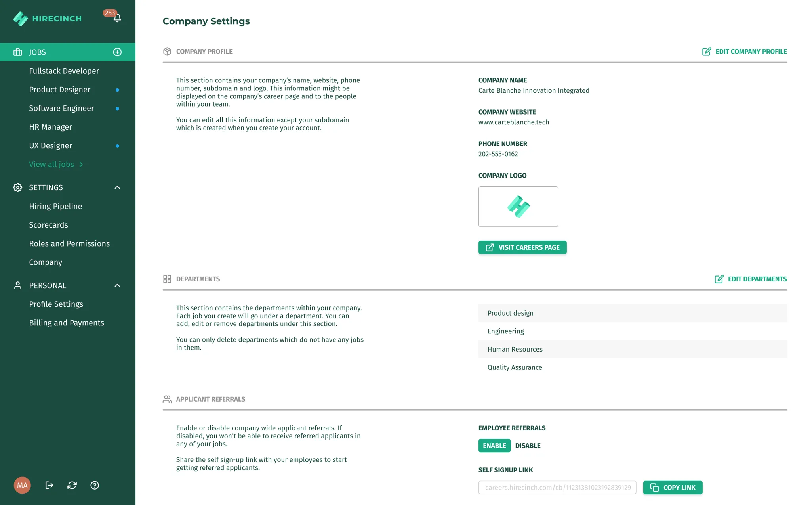Collapse the Settings section chevron
Screen dimensions: 812x505
pyautogui.click(x=117, y=187)
